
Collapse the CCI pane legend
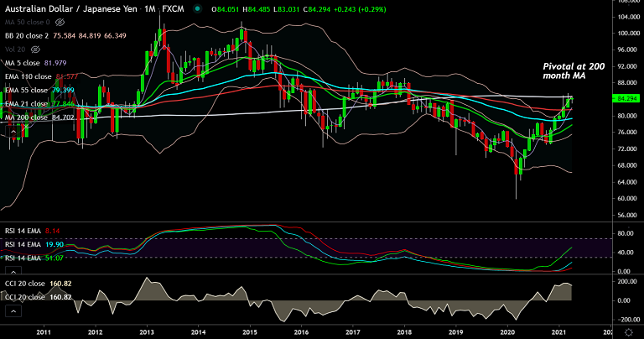point(13,311)
